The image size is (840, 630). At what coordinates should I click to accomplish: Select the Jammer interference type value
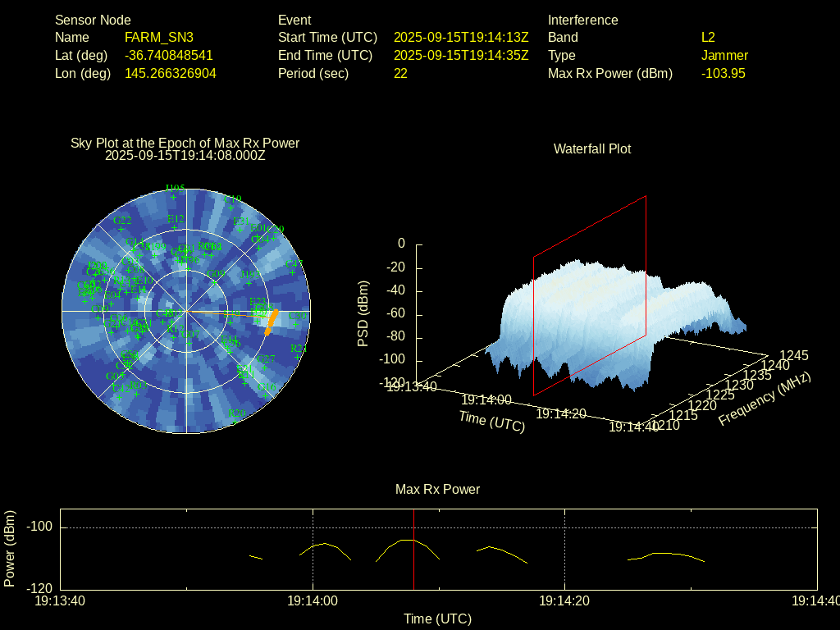pos(724,56)
